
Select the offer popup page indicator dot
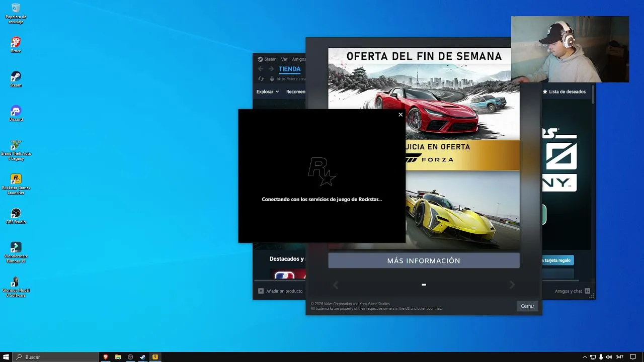click(x=424, y=285)
